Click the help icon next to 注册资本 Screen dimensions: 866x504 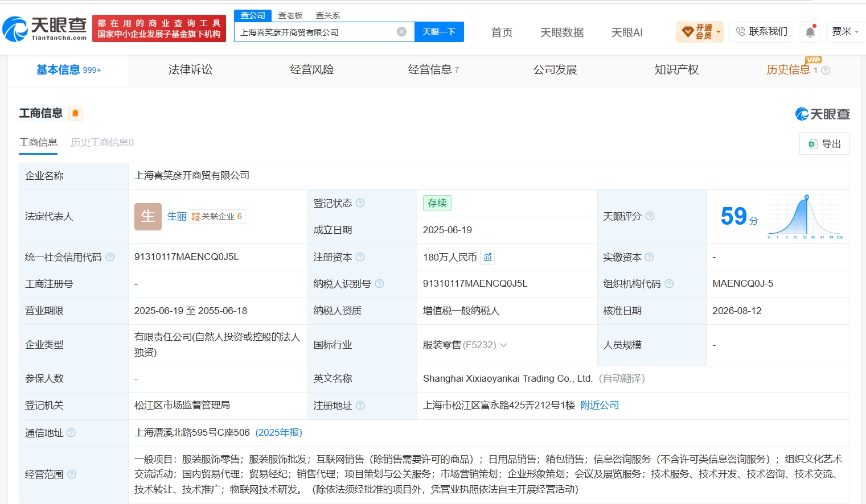click(360, 257)
